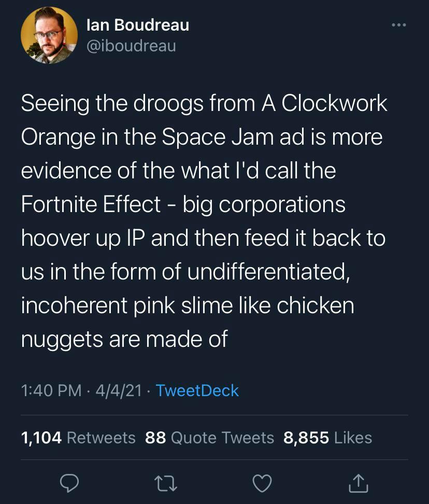Viewport: 429px width, 504px height.
Task: Click the Ian Boudreau display name
Action: (x=136, y=25)
